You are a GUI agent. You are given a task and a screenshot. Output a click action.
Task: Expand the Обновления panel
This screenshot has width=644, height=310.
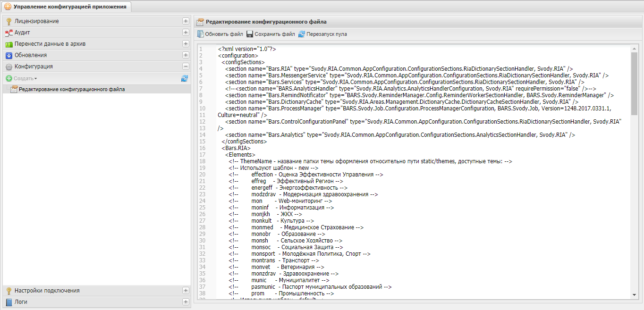(186, 55)
